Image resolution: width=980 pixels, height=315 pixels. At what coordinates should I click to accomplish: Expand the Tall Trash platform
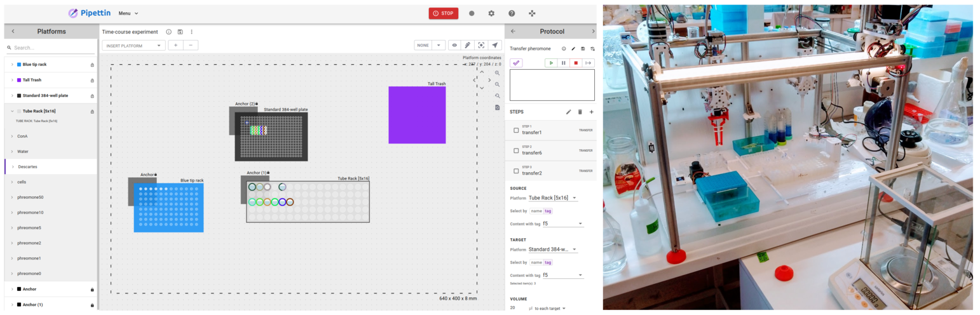coord(11,80)
